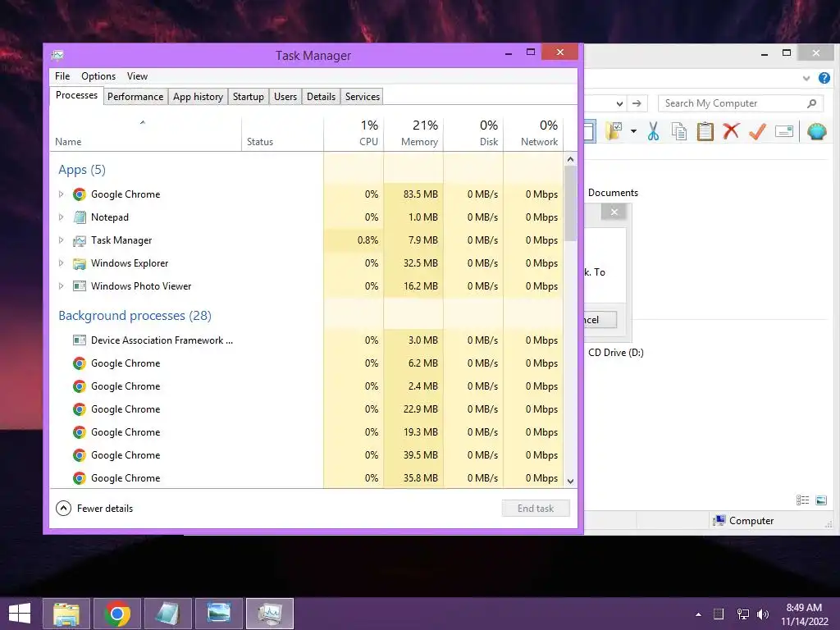The height and width of the screenshot is (630, 840).
Task: Close the small dialog behind Task Manager
Action: pyautogui.click(x=614, y=212)
